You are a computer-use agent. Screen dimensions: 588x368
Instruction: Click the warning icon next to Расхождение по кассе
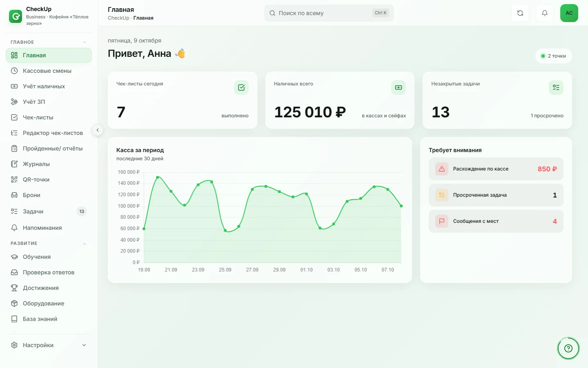coord(442,169)
